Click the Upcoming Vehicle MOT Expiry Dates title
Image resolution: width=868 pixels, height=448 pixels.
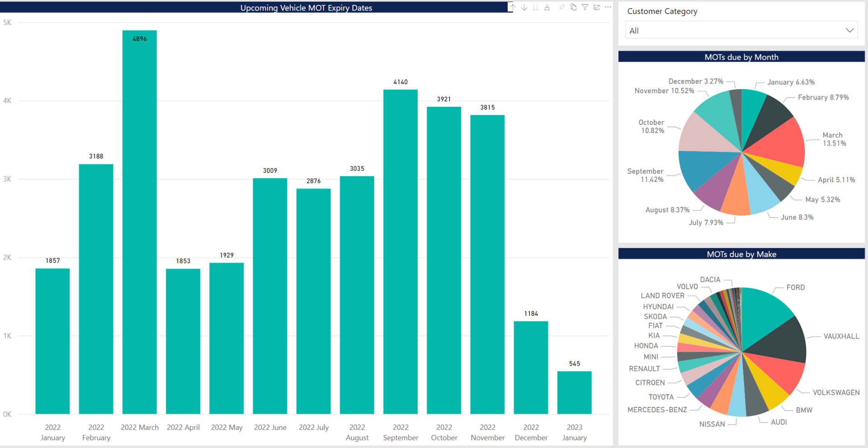pos(307,7)
